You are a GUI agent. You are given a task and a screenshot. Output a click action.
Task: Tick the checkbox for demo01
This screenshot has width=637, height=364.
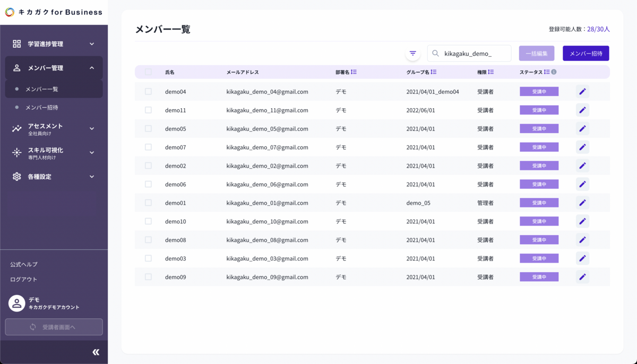point(148,203)
